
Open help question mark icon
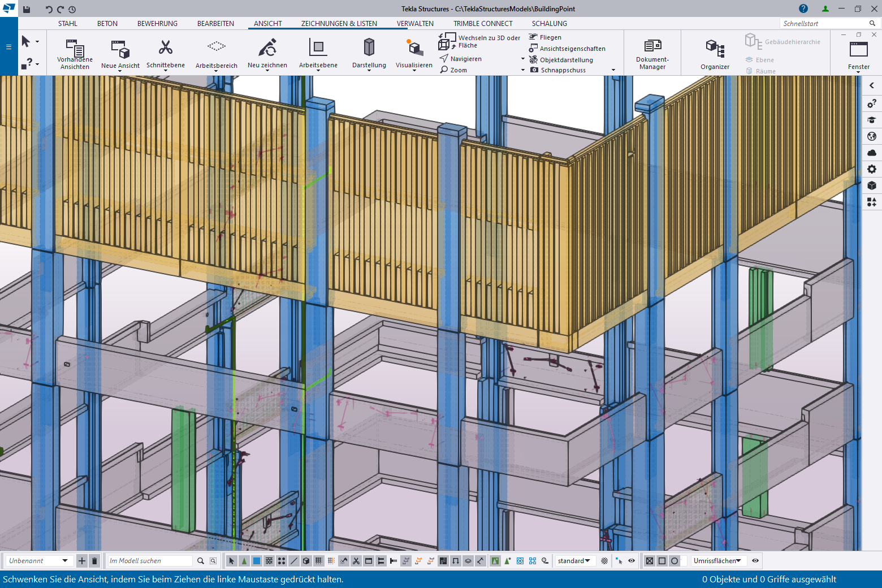[803, 8]
